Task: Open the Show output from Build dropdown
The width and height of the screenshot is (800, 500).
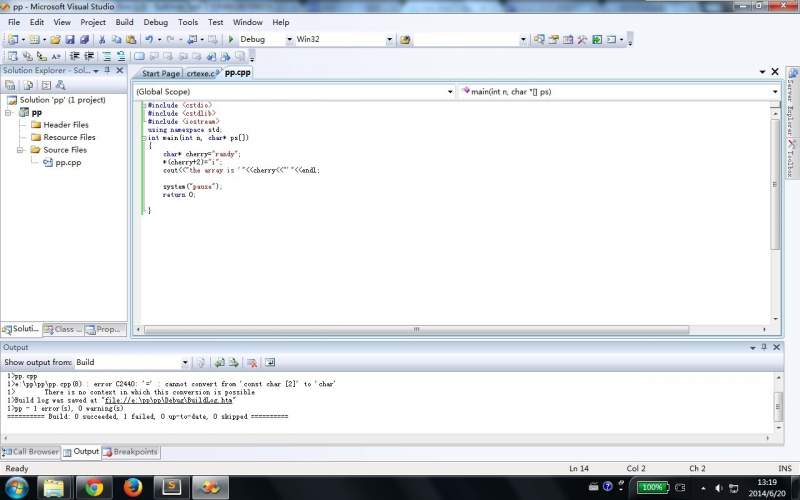Action: (185, 362)
